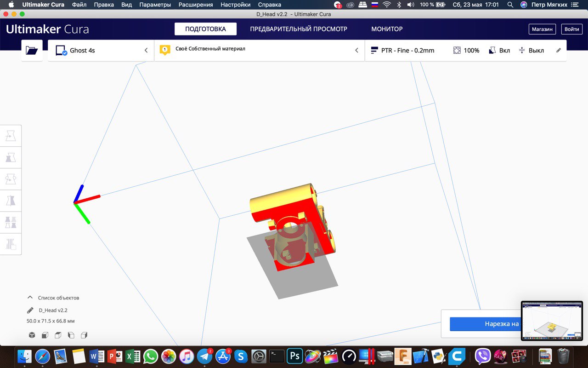The height and width of the screenshot is (368, 588).
Task: Open the Расширения menu
Action: (196, 5)
